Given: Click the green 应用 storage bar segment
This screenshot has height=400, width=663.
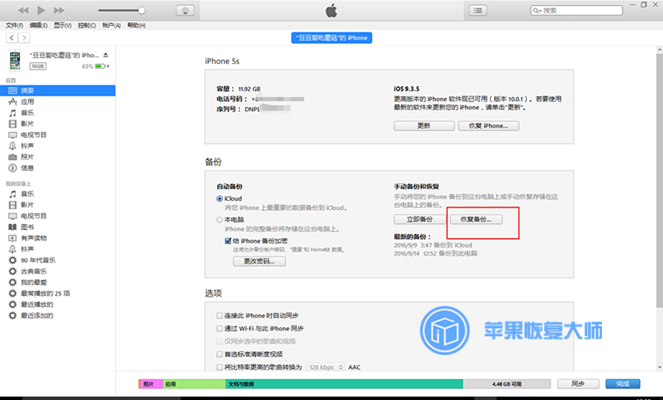Looking at the screenshot, I should (x=195, y=384).
